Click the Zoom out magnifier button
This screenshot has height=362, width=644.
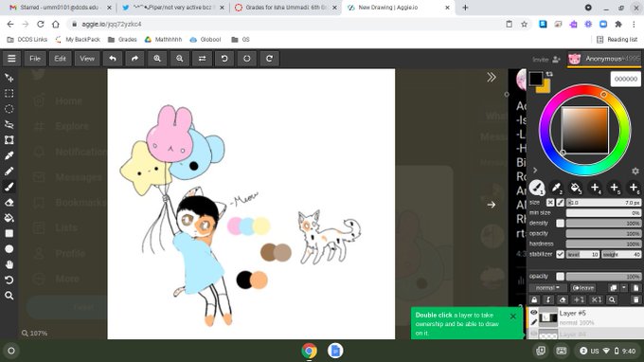180,59
